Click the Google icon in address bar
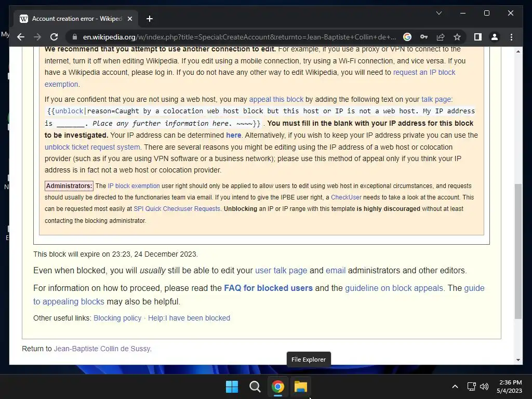Image resolution: width=532 pixels, height=399 pixels. pos(407,37)
